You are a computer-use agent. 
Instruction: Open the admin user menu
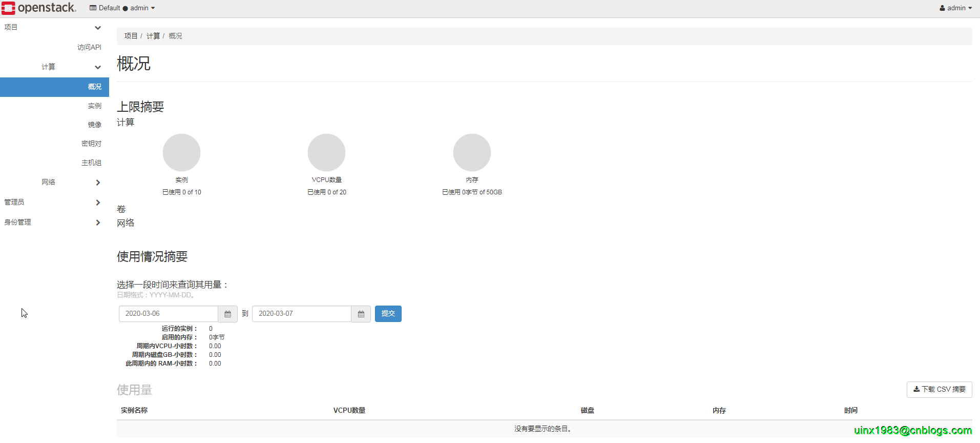tap(955, 8)
